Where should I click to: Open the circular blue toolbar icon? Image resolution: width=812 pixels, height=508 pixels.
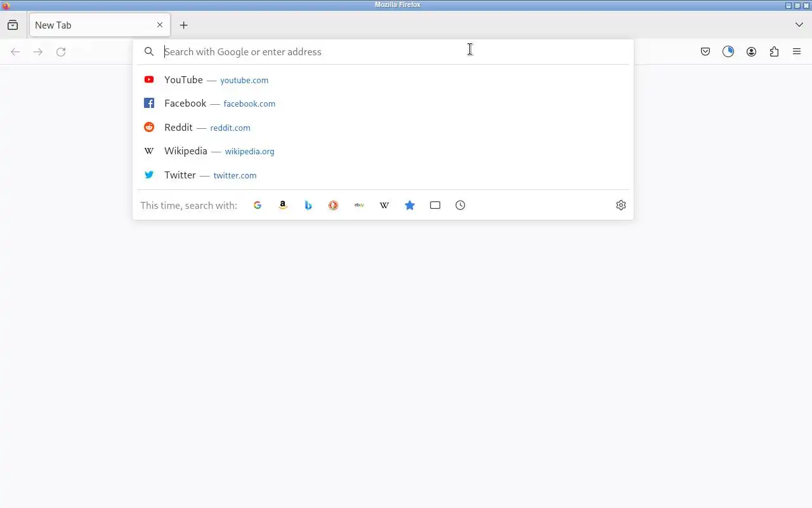[728, 52]
